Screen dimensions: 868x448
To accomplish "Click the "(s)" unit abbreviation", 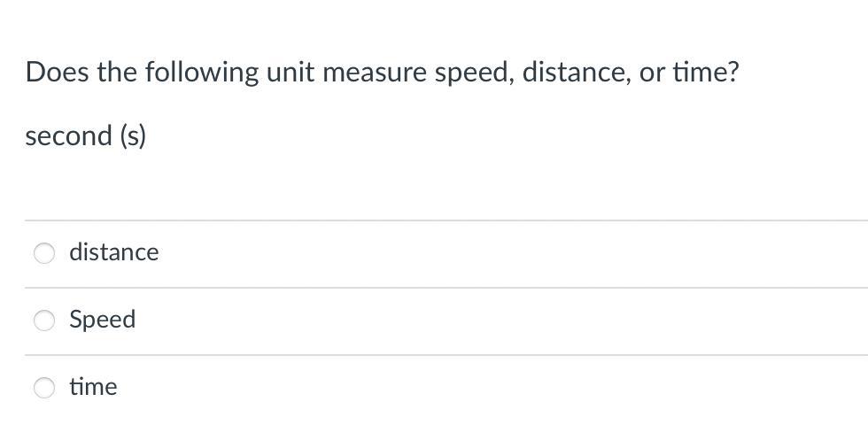I will [133, 136].
